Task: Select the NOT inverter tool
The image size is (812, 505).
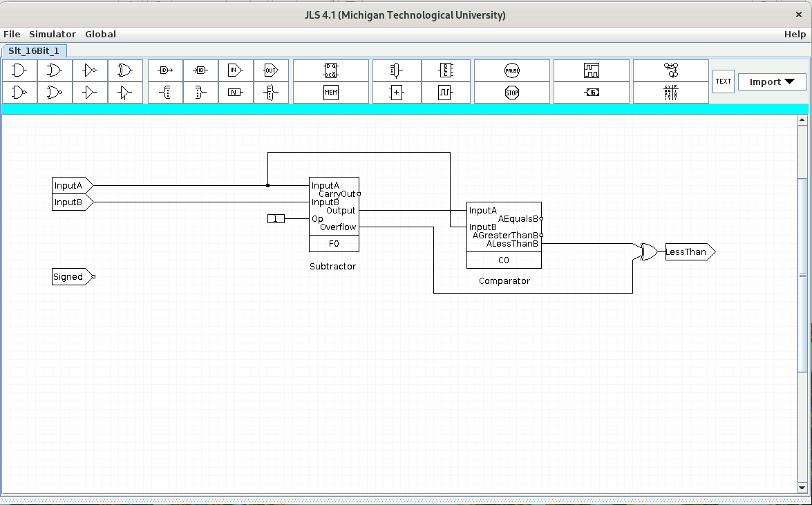Action: pyautogui.click(x=90, y=70)
